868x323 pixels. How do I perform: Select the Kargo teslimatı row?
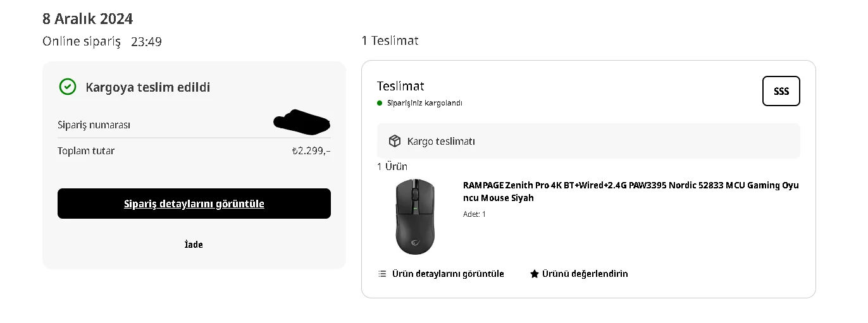click(588, 141)
